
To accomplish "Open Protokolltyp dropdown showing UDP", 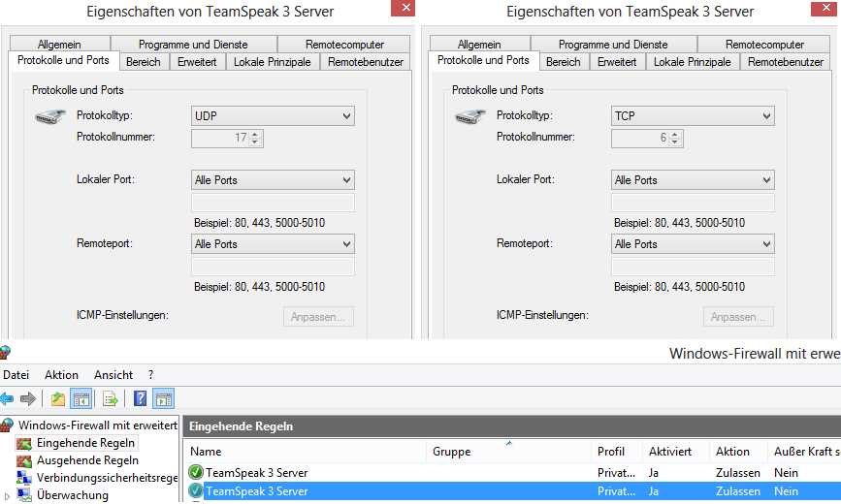I will pos(273,115).
